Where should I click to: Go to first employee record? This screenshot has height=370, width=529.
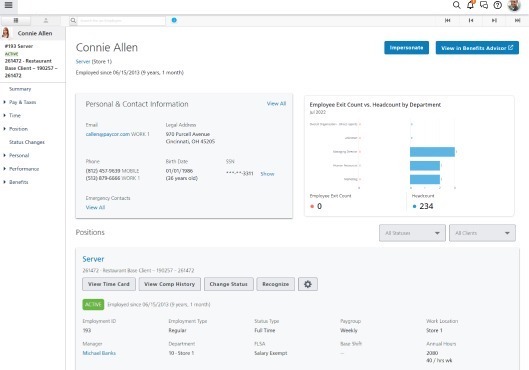(447, 21)
